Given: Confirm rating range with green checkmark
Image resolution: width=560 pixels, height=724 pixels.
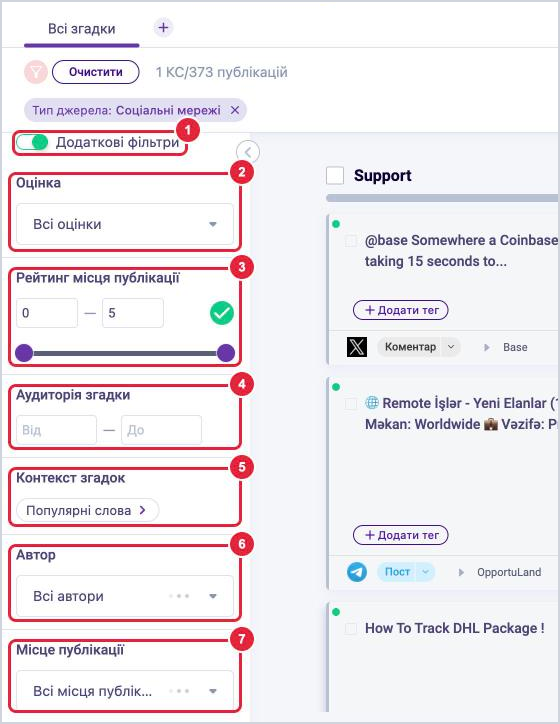Looking at the screenshot, I should pyautogui.click(x=222, y=313).
